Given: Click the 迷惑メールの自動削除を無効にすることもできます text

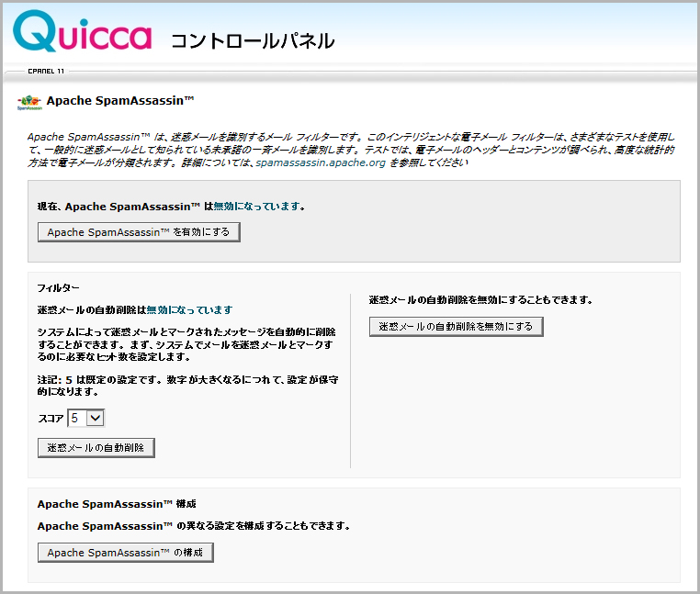Looking at the screenshot, I should (x=480, y=299).
